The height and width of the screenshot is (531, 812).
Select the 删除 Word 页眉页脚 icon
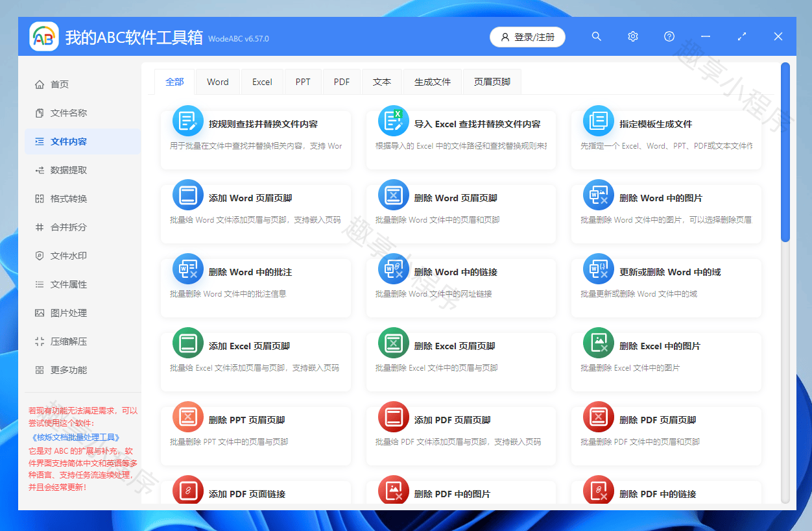click(x=394, y=195)
